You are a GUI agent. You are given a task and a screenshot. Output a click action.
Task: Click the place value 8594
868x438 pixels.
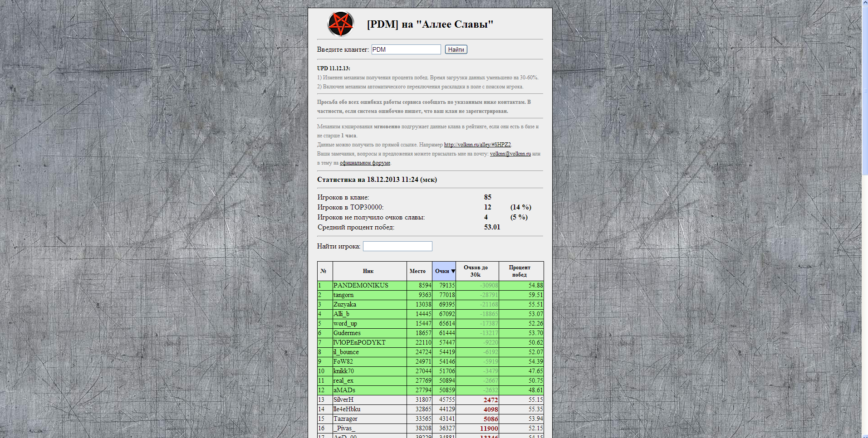pyautogui.click(x=425, y=286)
